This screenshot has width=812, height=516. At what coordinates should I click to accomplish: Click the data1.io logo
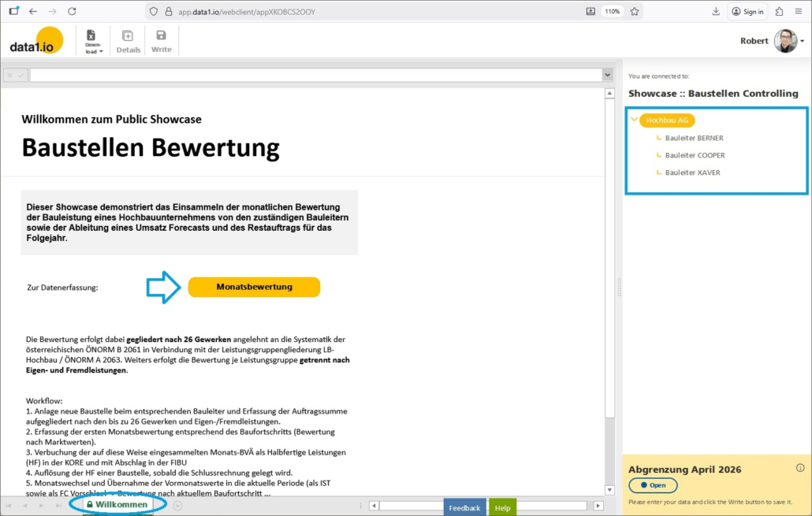click(36, 41)
